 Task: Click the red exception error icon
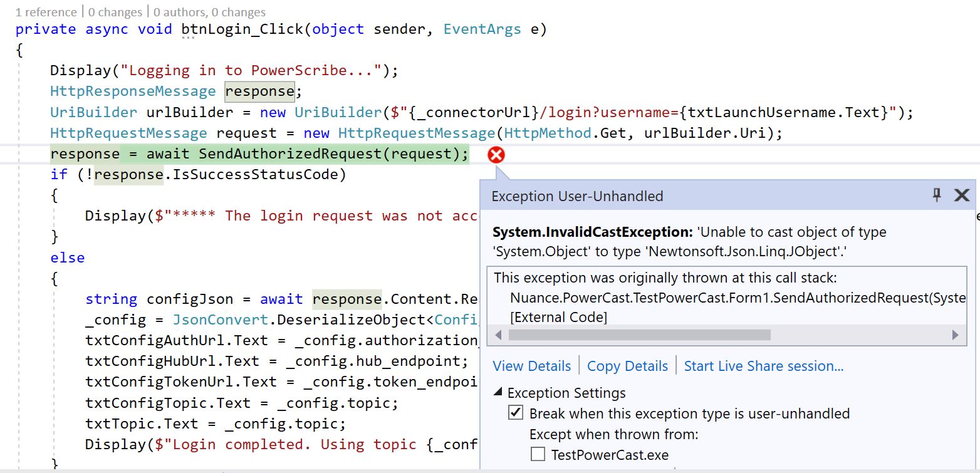495,155
